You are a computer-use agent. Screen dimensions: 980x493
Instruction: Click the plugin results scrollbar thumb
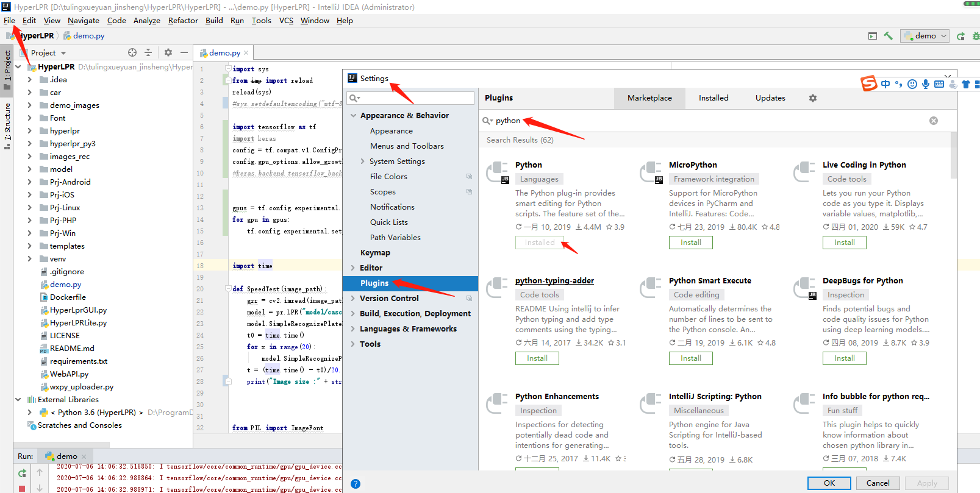point(953,155)
